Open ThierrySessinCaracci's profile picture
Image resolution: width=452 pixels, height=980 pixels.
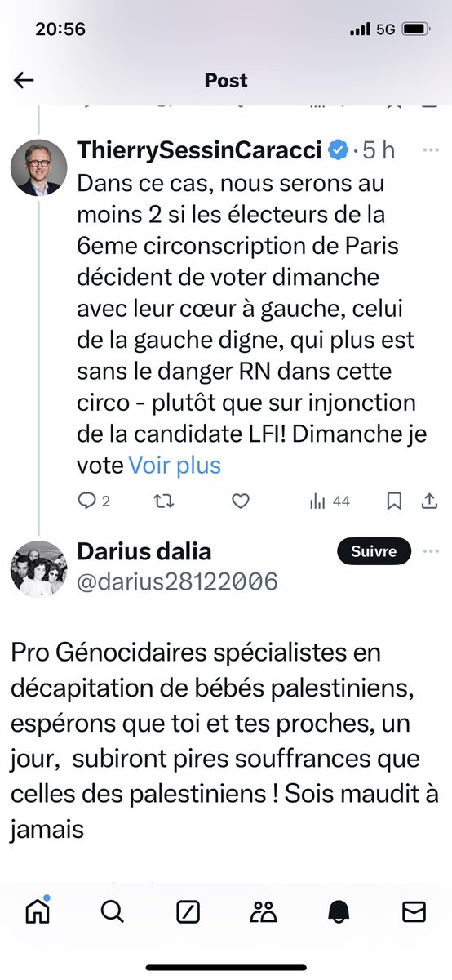click(x=38, y=167)
